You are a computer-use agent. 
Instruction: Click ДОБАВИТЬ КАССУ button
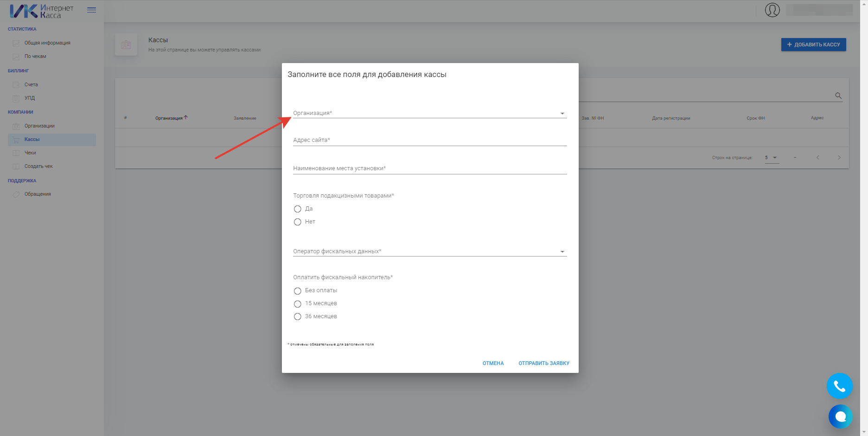pyautogui.click(x=813, y=45)
